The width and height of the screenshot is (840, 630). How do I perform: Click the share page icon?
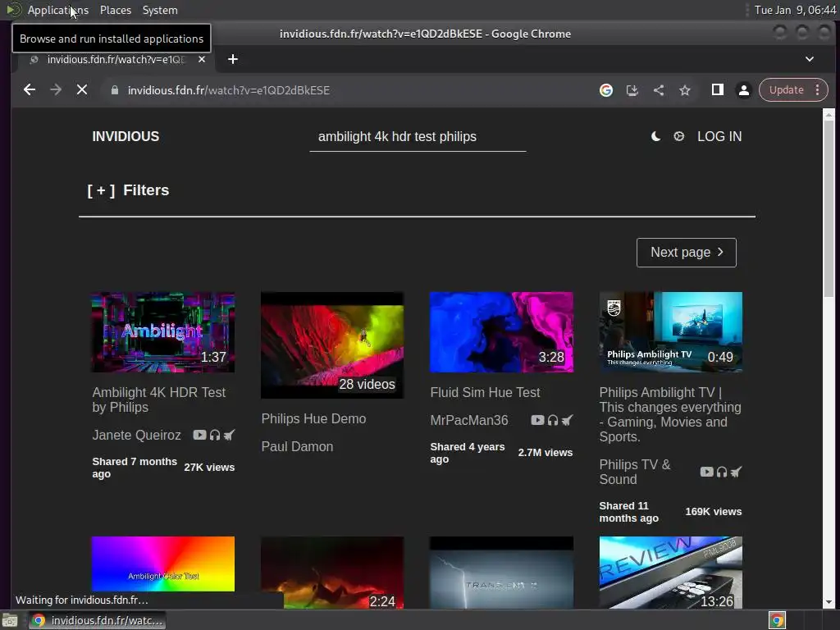[659, 90]
